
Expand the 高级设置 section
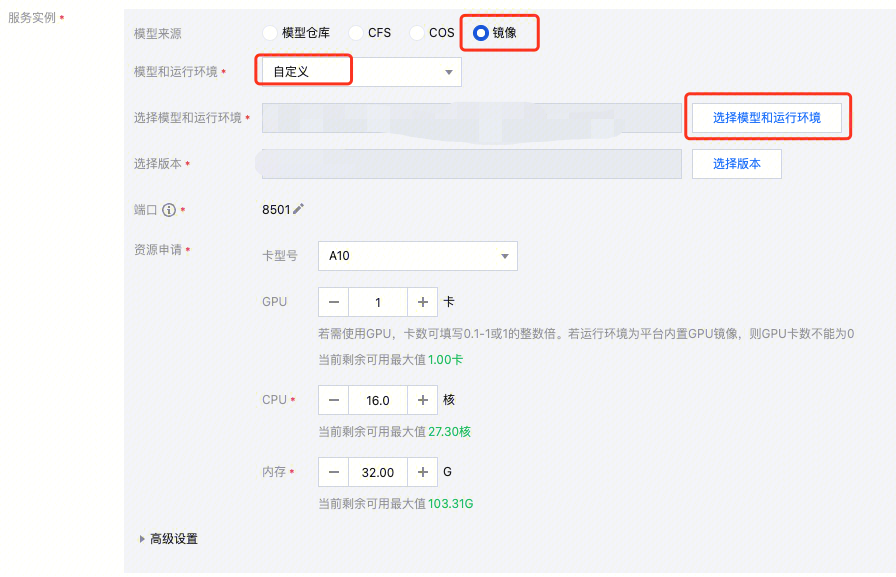[169, 539]
